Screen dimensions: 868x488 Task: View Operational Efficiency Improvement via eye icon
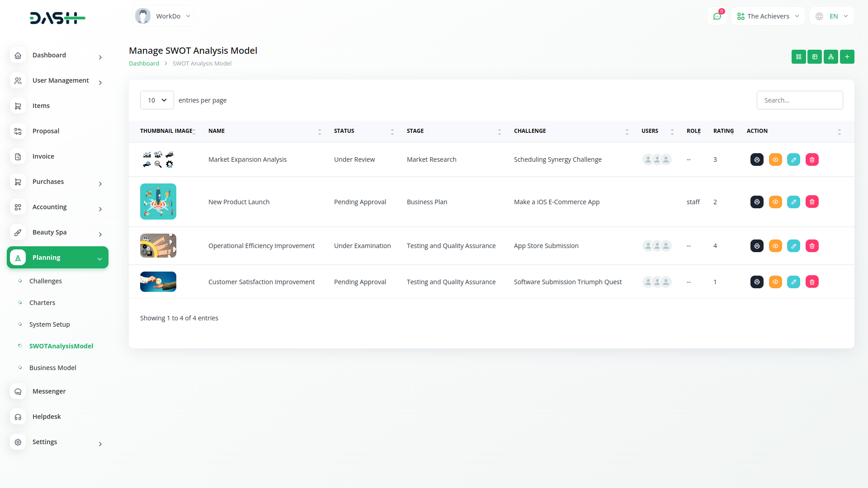tap(775, 246)
